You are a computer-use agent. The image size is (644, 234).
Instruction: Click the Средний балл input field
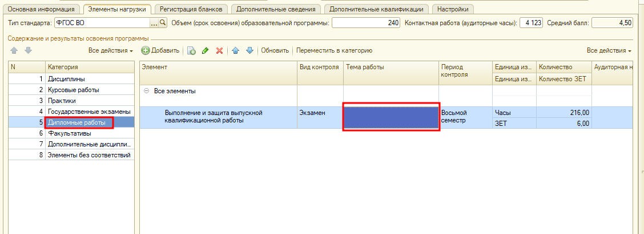click(x=612, y=23)
